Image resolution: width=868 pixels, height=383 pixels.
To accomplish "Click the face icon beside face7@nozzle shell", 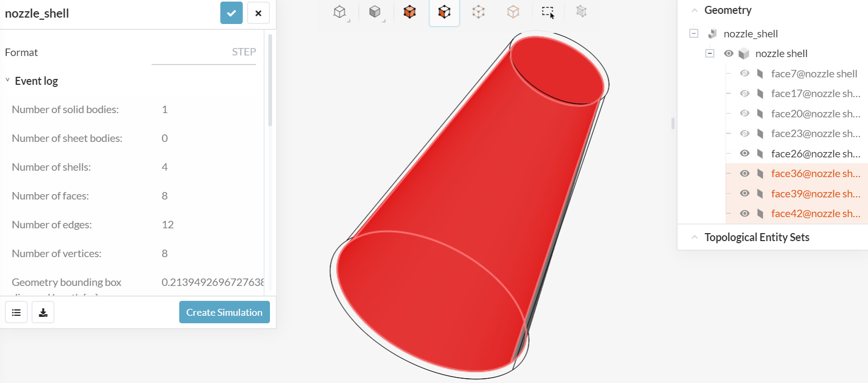I will coord(760,74).
